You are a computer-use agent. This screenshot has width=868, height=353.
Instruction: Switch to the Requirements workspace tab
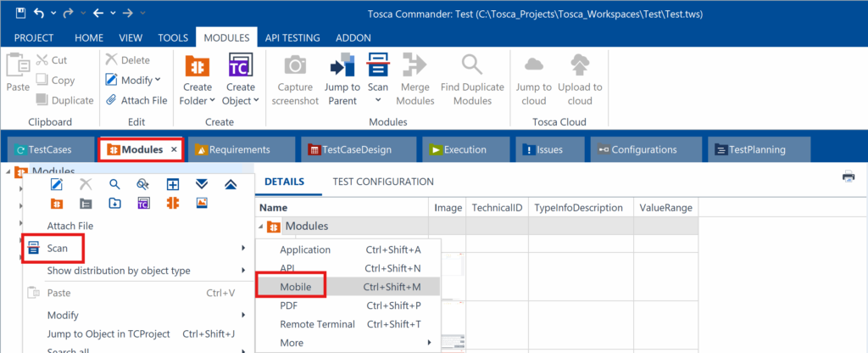click(240, 149)
